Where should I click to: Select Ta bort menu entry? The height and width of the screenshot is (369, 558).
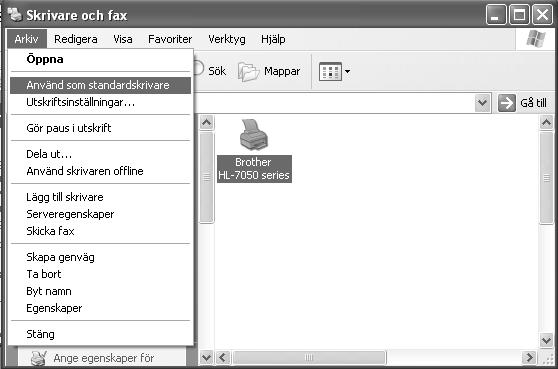(x=100, y=274)
